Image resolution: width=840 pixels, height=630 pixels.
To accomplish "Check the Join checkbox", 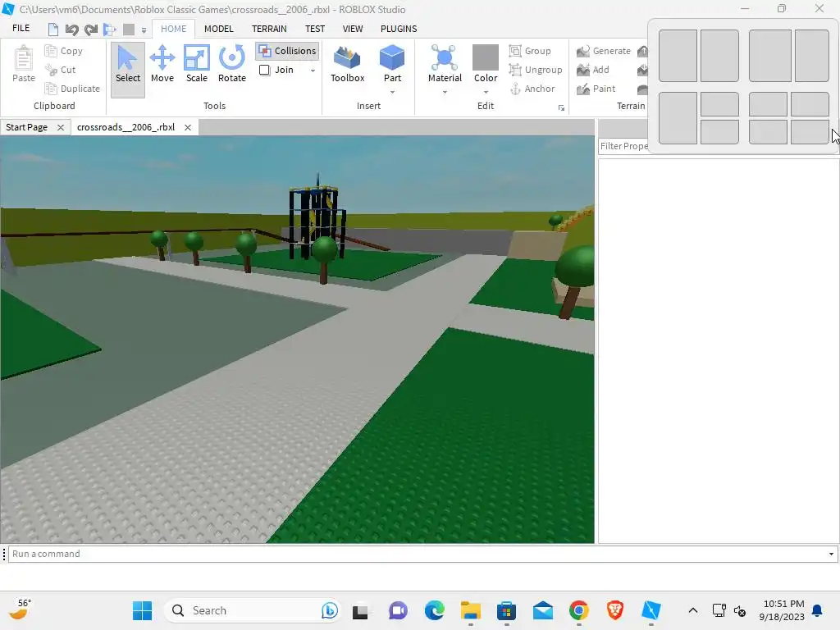I will [265, 71].
